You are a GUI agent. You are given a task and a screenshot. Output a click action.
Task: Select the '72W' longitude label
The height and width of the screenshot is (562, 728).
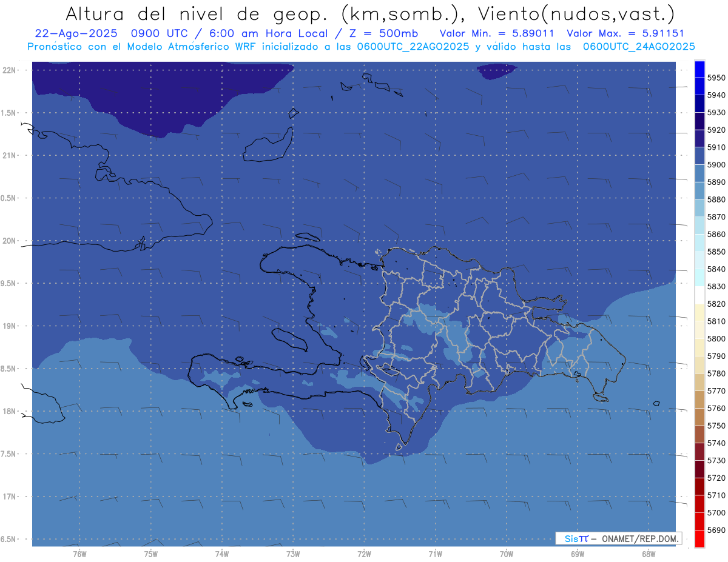pos(365,554)
